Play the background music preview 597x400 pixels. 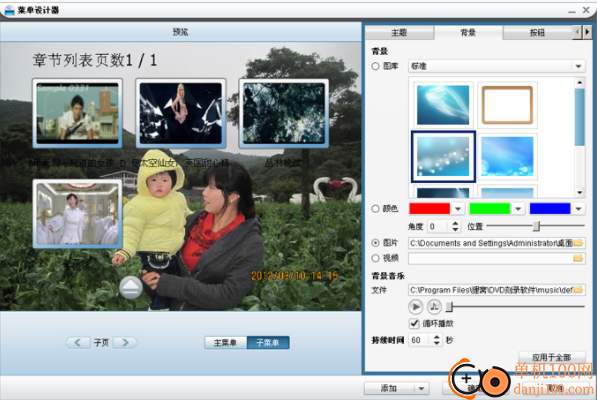pos(415,306)
